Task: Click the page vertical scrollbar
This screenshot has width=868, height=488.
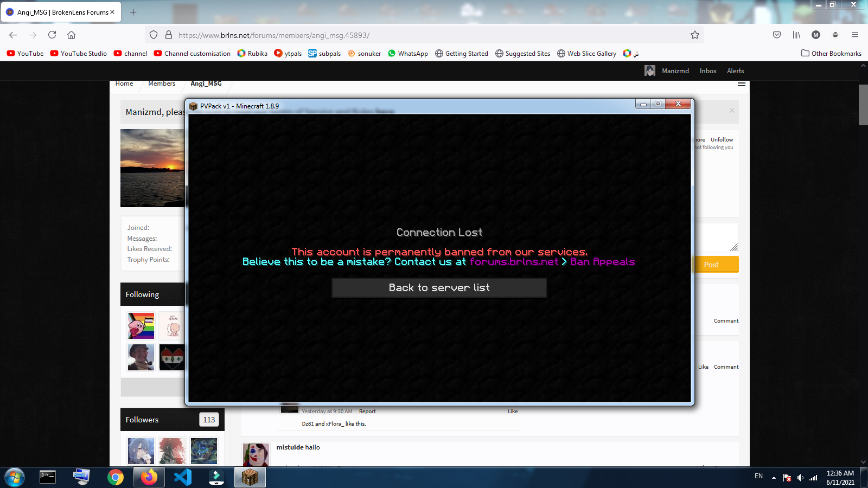Action: click(x=863, y=105)
